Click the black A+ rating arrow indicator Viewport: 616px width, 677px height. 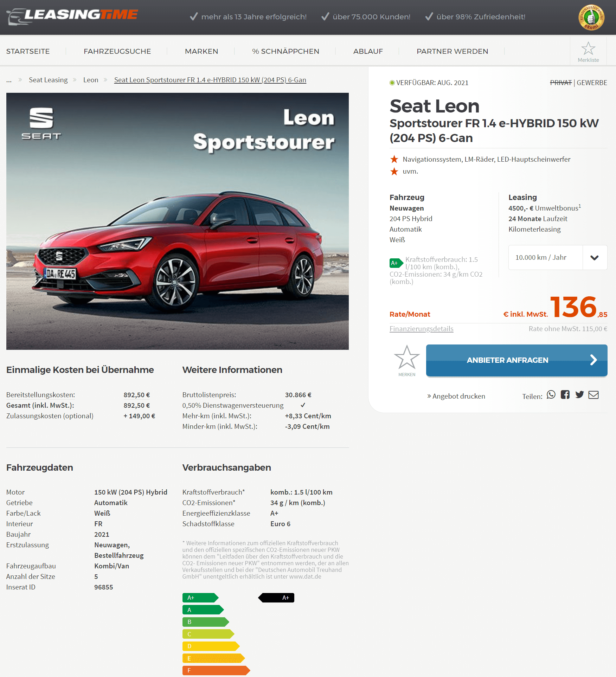(276, 598)
